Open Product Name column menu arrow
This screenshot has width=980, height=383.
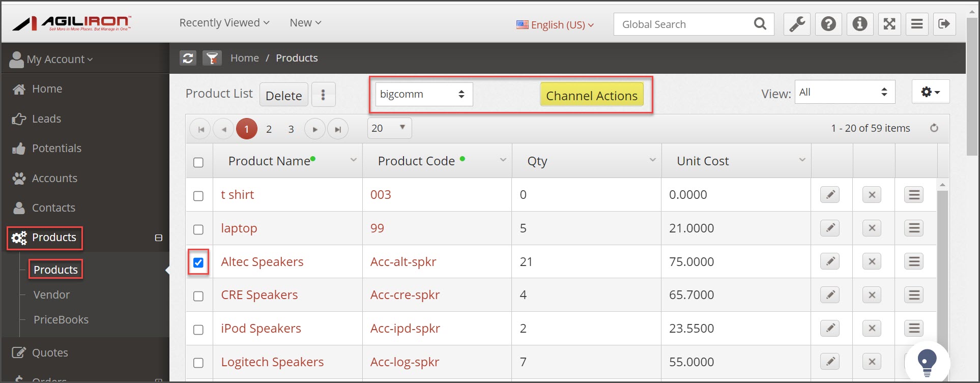[x=353, y=160]
